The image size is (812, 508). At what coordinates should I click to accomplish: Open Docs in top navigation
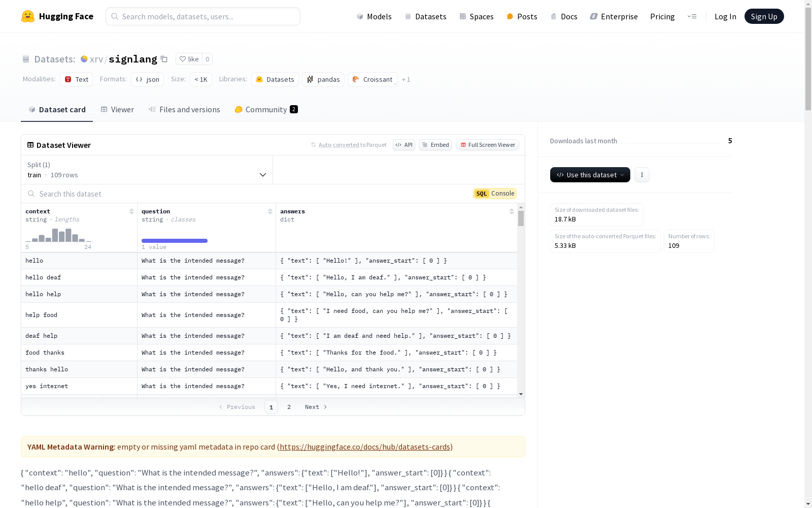point(564,16)
